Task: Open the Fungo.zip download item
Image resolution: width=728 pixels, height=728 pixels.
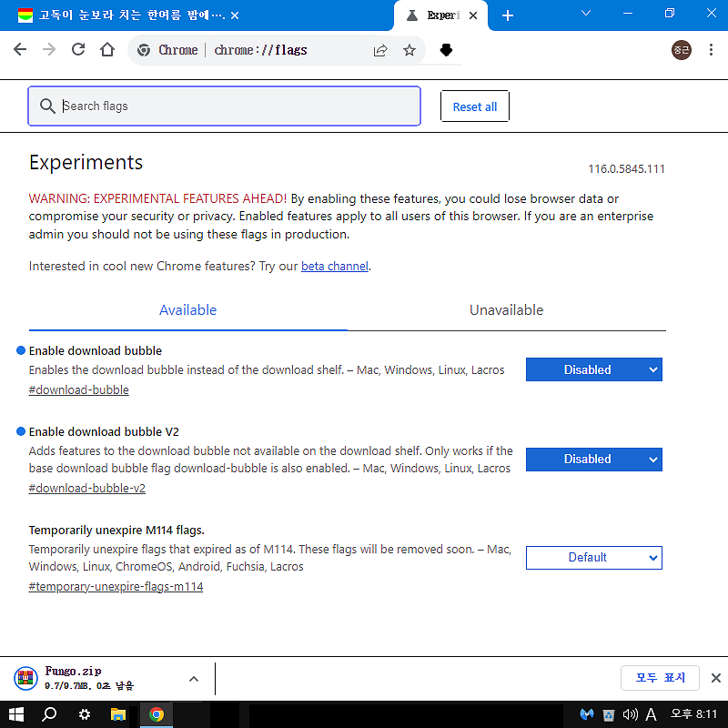Action: pos(93,678)
